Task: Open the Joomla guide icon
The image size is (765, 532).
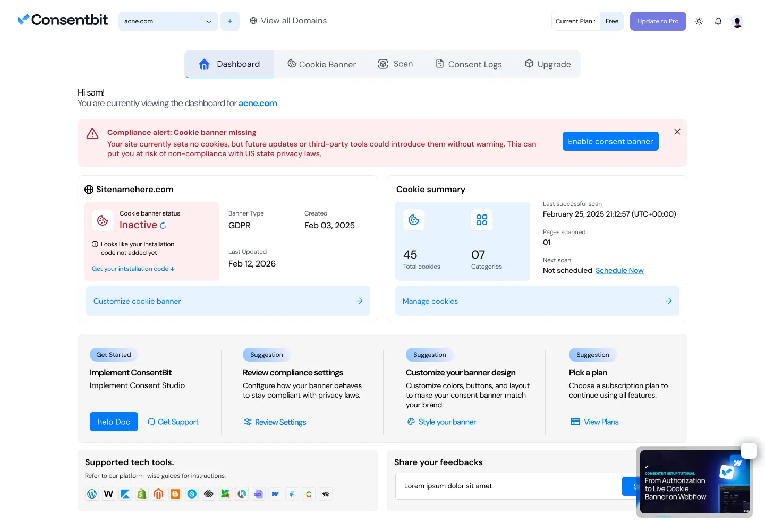Action: tap(225, 494)
